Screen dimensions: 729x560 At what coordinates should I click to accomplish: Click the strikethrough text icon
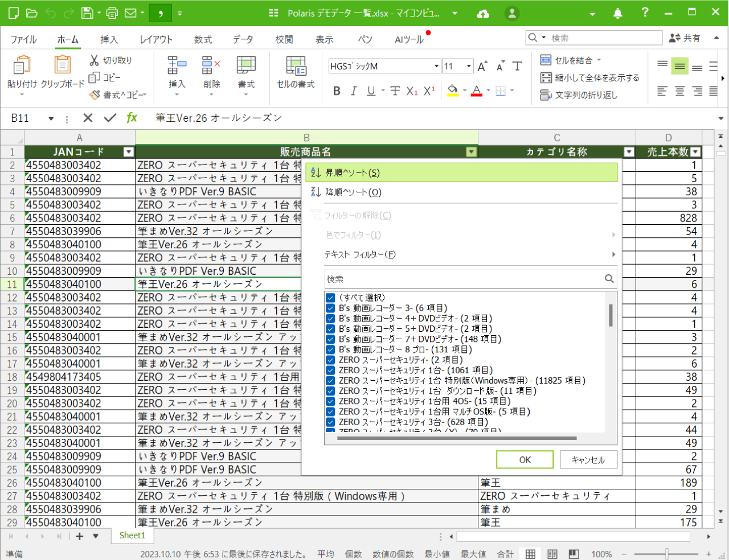395,91
